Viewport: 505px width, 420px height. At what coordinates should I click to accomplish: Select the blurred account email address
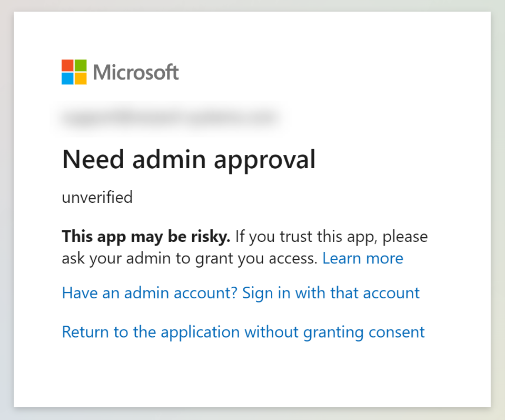click(169, 118)
